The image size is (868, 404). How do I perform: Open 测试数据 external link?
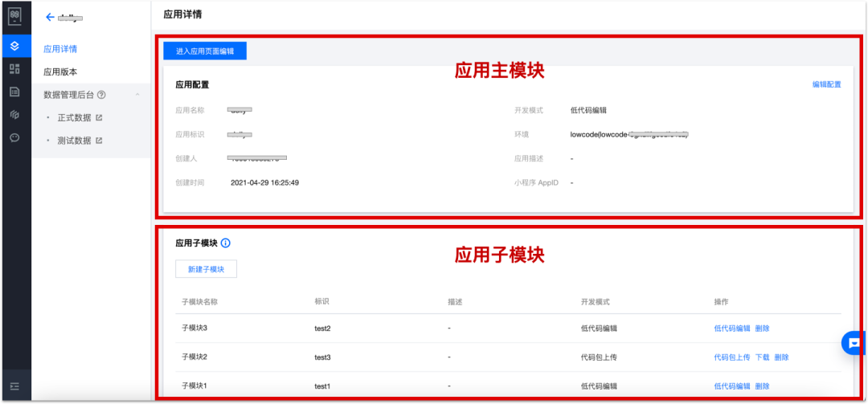point(76,141)
